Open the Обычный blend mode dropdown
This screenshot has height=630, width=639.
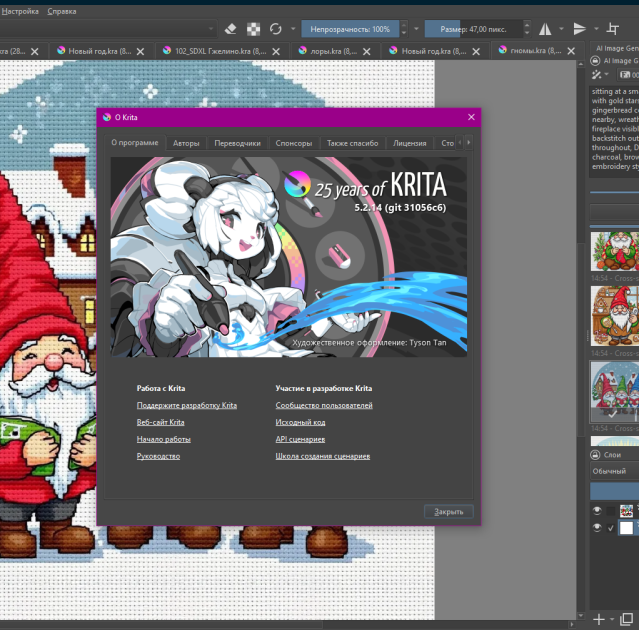[614, 471]
